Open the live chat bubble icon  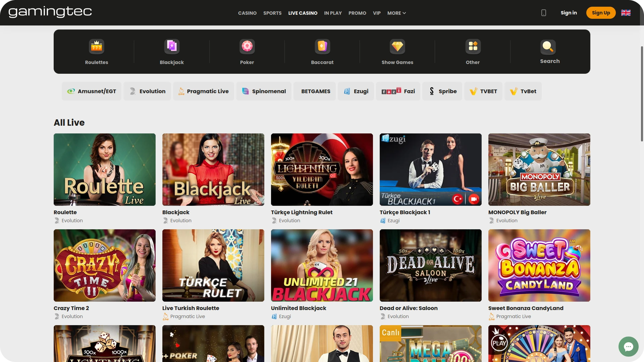[628, 346]
